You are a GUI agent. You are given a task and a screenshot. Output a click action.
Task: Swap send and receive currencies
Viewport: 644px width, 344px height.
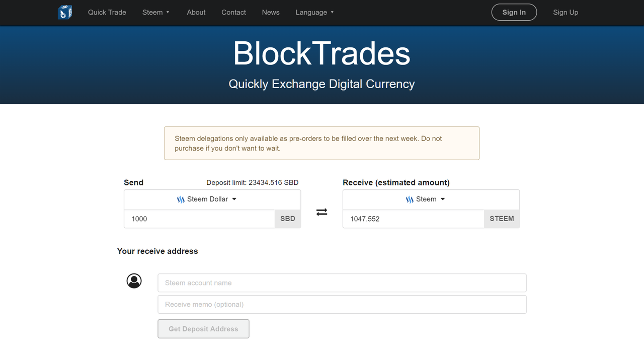click(322, 212)
